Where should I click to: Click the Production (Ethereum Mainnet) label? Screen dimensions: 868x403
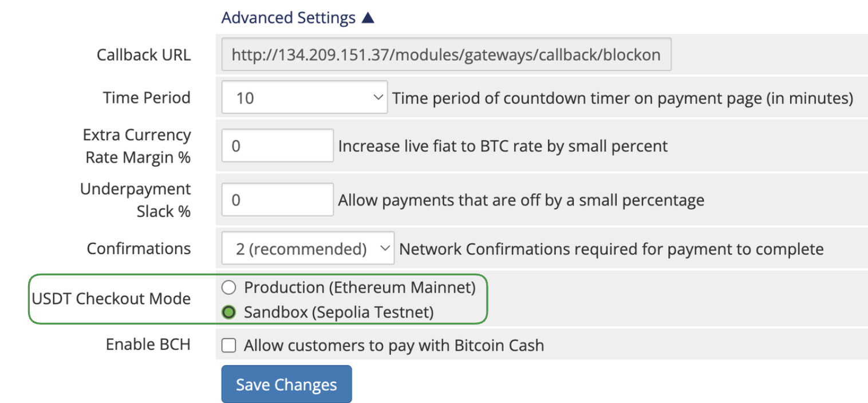(x=360, y=287)
